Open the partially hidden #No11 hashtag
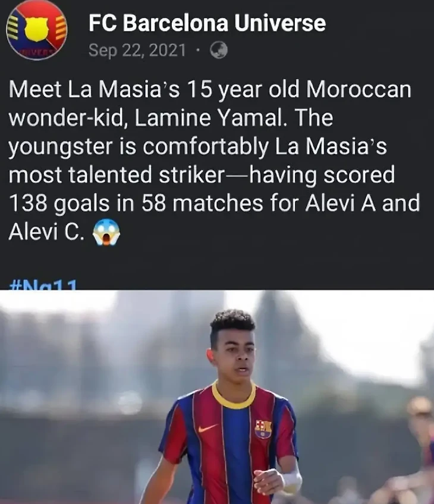The image size is (434, 504). click(x=43, y=284)
